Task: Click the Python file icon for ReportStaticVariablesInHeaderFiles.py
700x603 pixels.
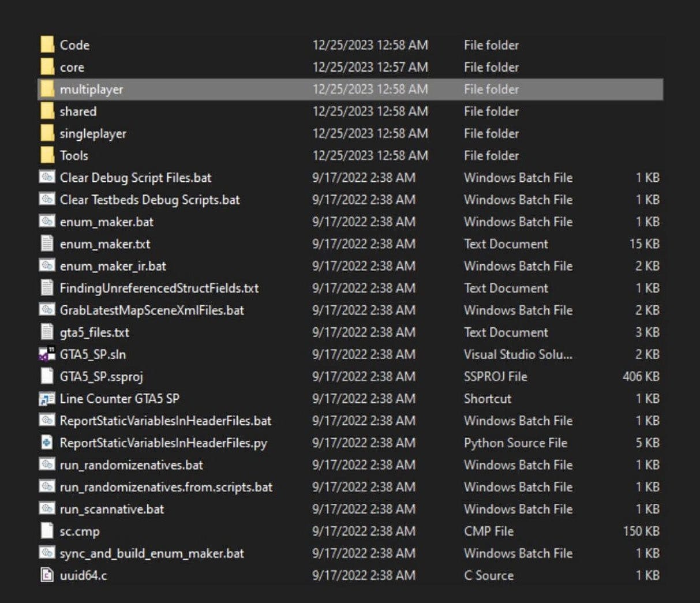Action: click(x=48, y=443)
